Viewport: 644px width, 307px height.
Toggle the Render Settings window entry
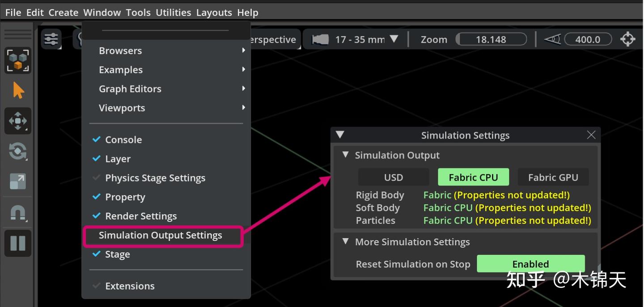coord(140,216)
